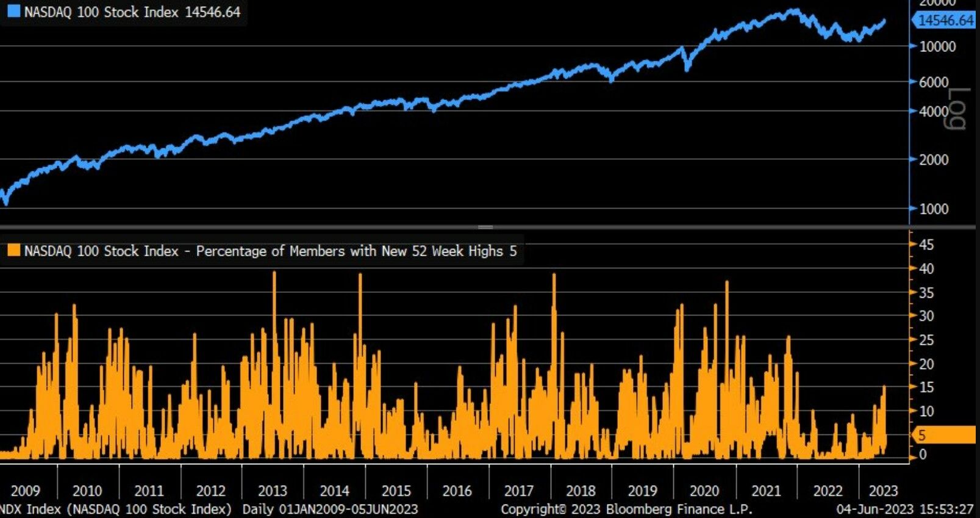Click the 15 percent axis label

tap(926, 387)
